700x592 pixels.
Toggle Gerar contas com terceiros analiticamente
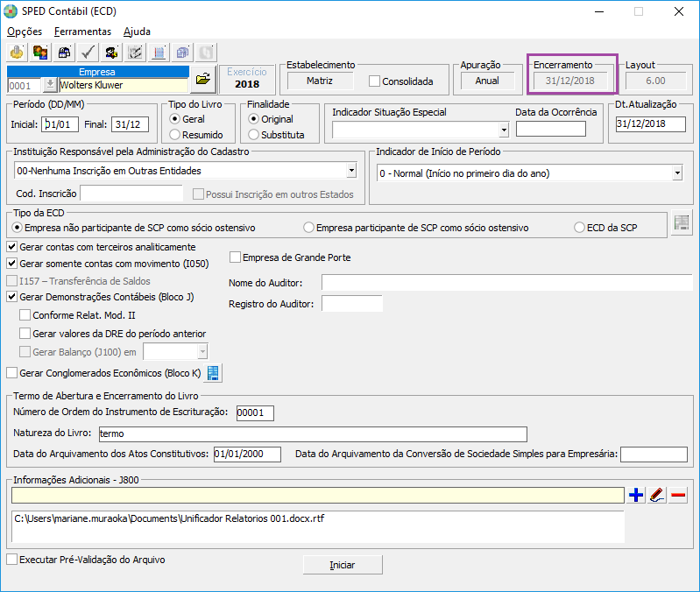(12, 247)
